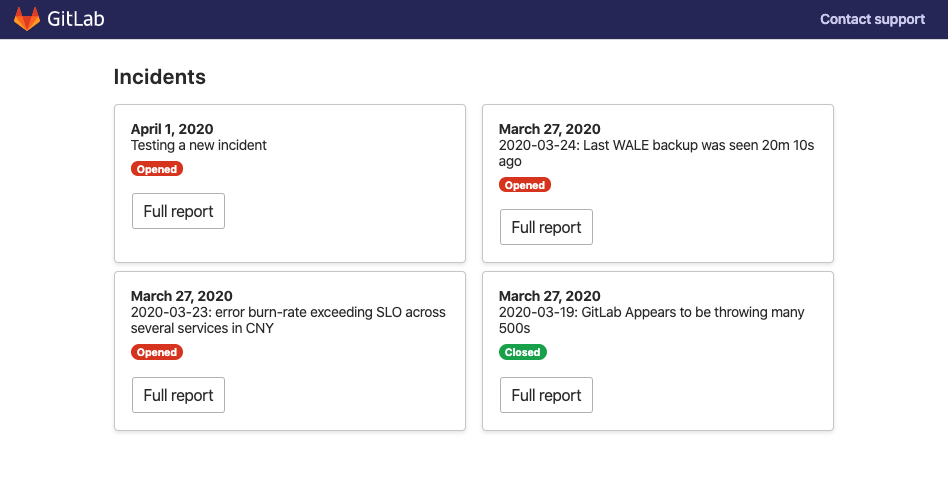Click March 27, 2020 date on Closed incident card
The width and height of the screenshot is (948, 488).
tap(549, 296)
